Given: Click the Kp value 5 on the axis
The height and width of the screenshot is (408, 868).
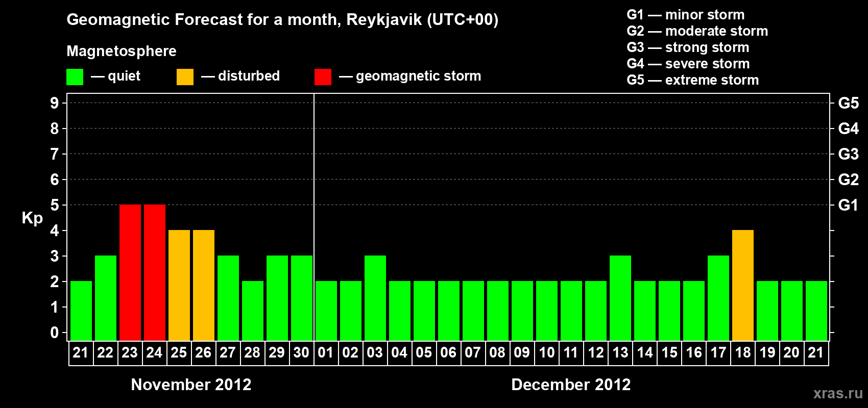Looking at the screenshot, I should coord(55,205).
